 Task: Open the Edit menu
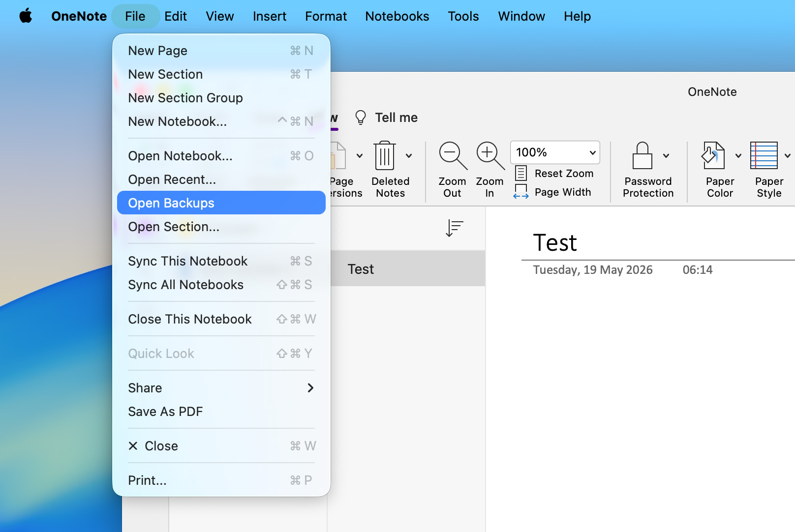(176, 16)
